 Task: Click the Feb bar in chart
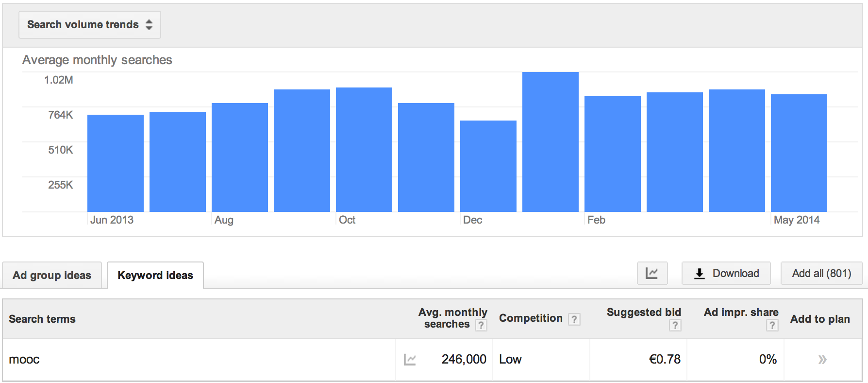point(613,154)
